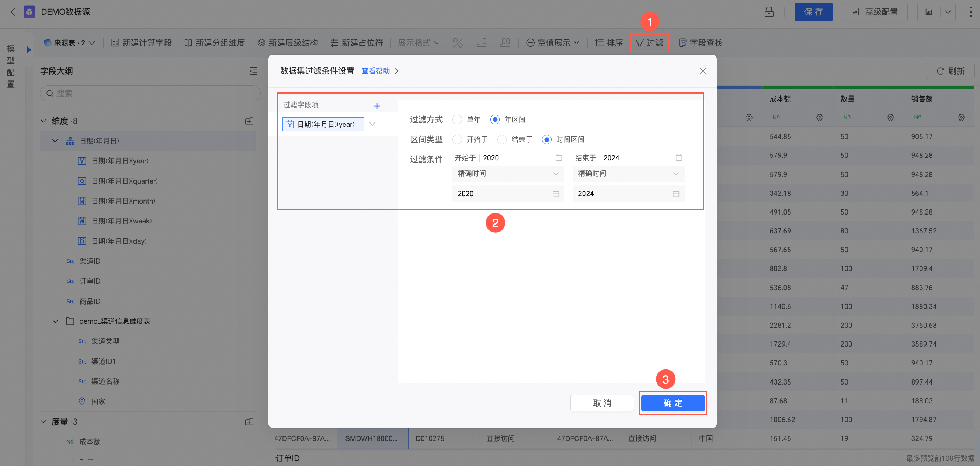Click the 搜索 field search box
980x466 pixels.
click(x=150, y=93)
